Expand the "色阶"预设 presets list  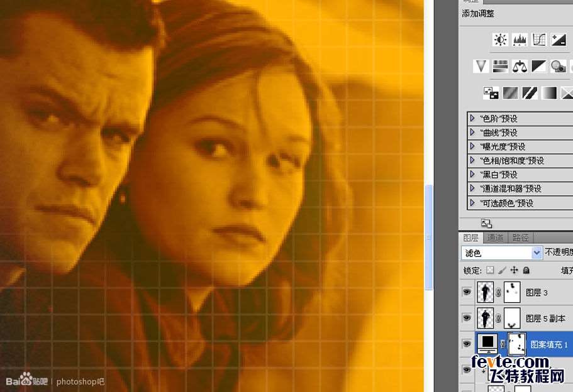472,118
